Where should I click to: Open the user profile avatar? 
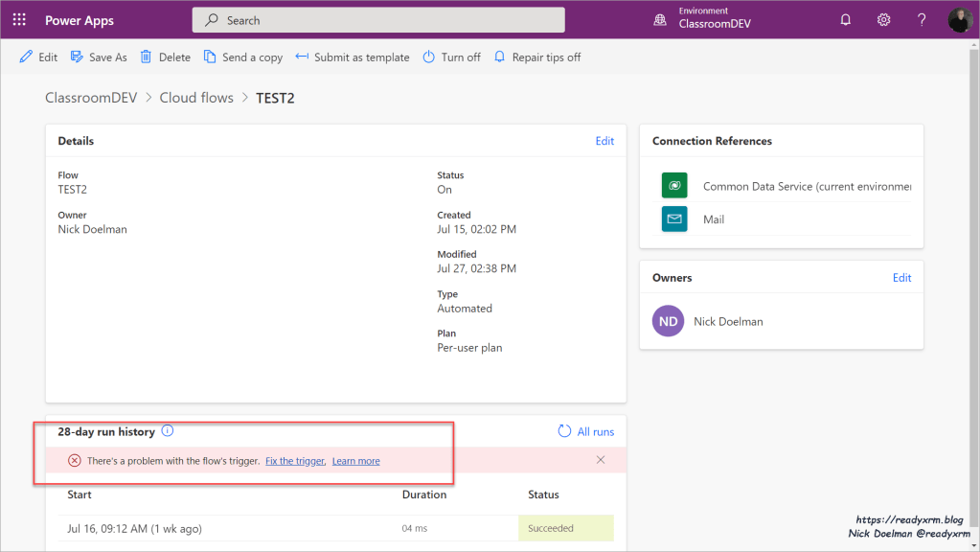click(960, 20)
